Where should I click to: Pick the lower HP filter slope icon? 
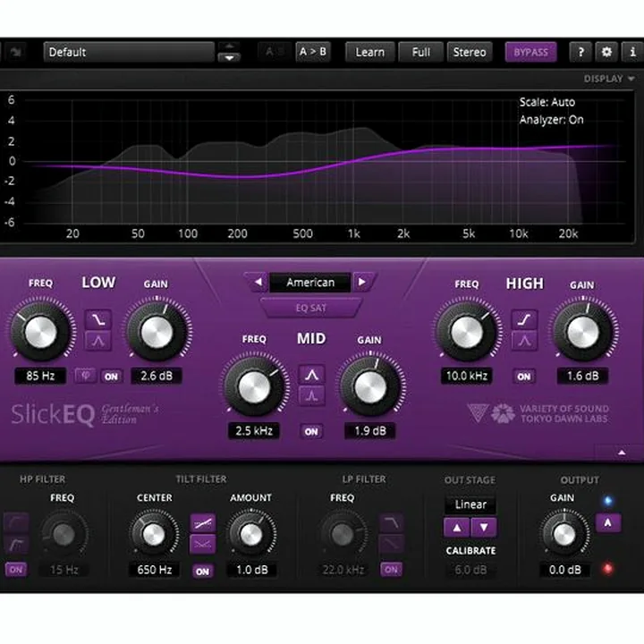pyautogui.click(x=16, y=545)
